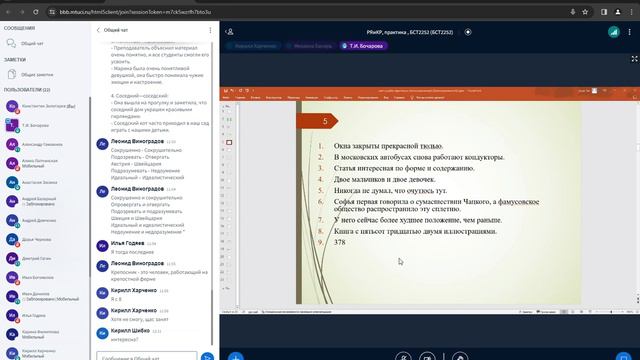The image size is (640, 360).
Task: Click the slide number 5 badge
Action: 317,121
